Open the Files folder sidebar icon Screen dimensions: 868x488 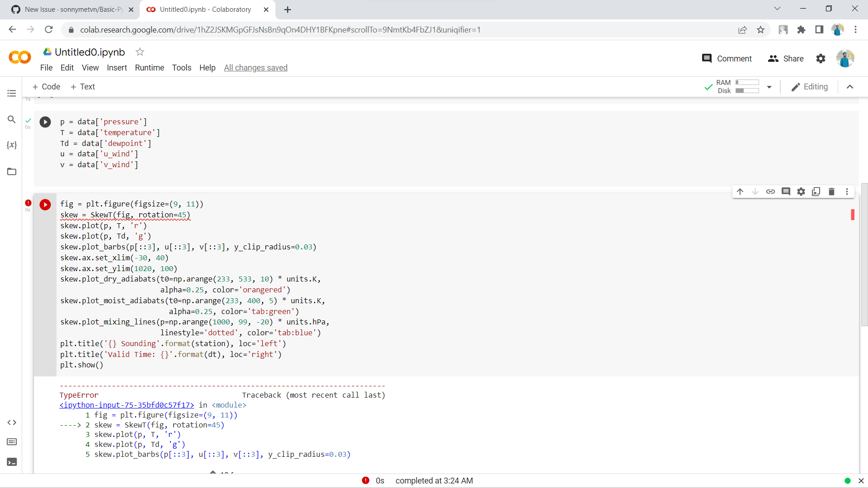12,171
